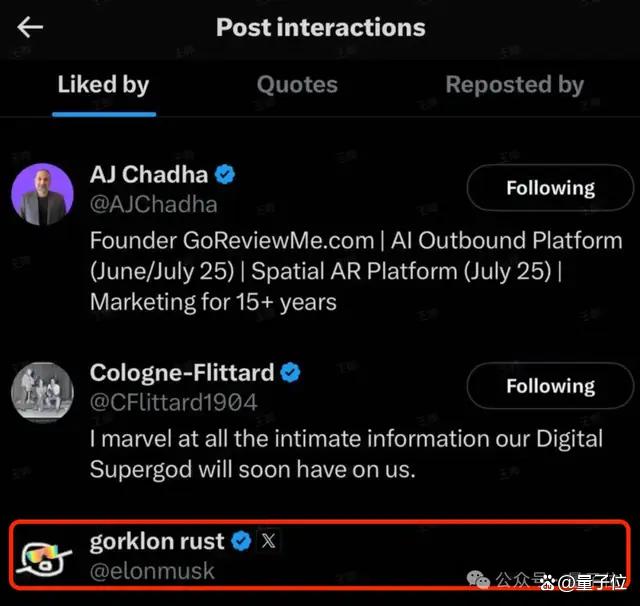Open the @CFlittard1904 handle link

tap(173, 402)
